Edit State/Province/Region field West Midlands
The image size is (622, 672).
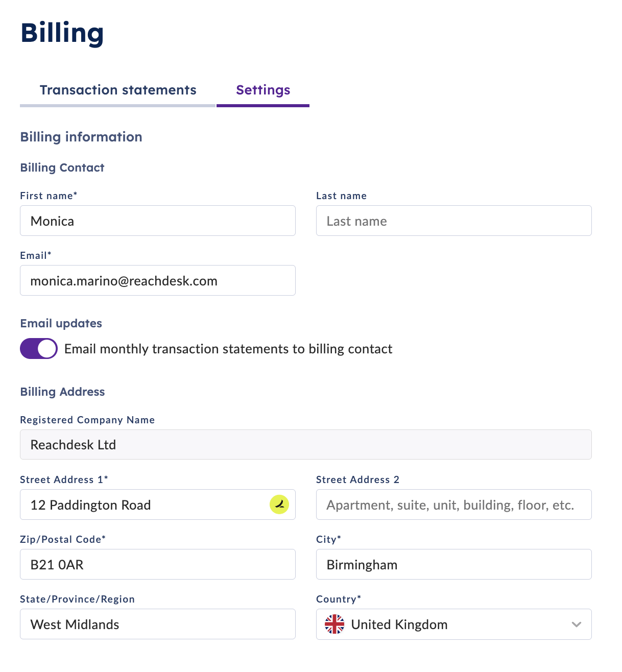click(x=158, y=624)
